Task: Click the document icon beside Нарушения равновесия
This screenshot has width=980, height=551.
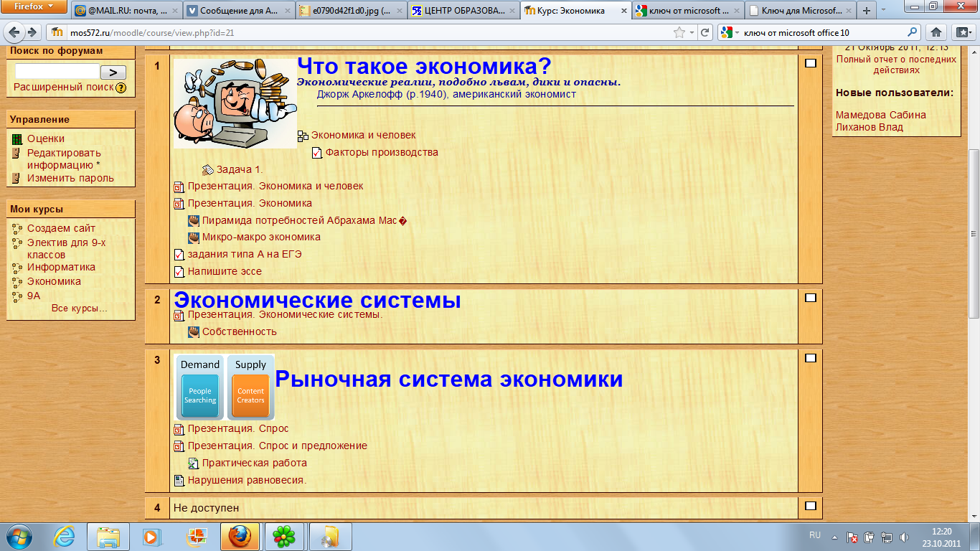Action: pyautogui.click(x=179, y=481)
